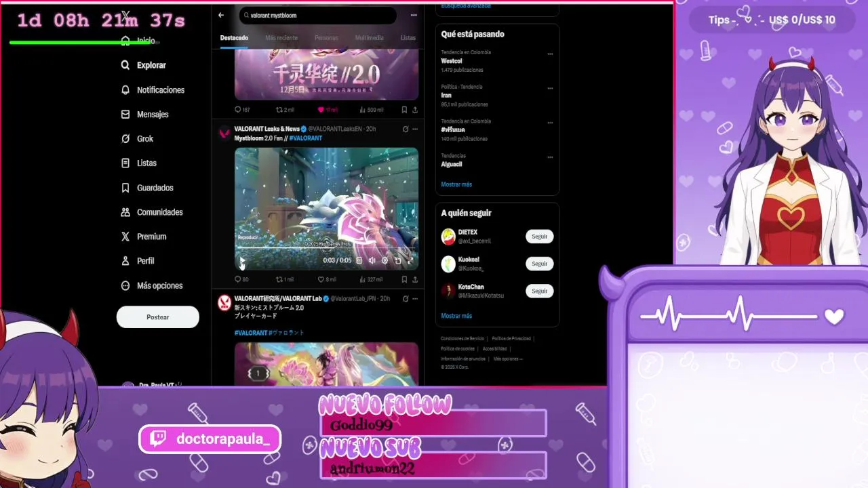The height and width of the screenshot is (488, 868).
Task: Open Política de Privacidad footer link
Action: click(x=511, y=338)
